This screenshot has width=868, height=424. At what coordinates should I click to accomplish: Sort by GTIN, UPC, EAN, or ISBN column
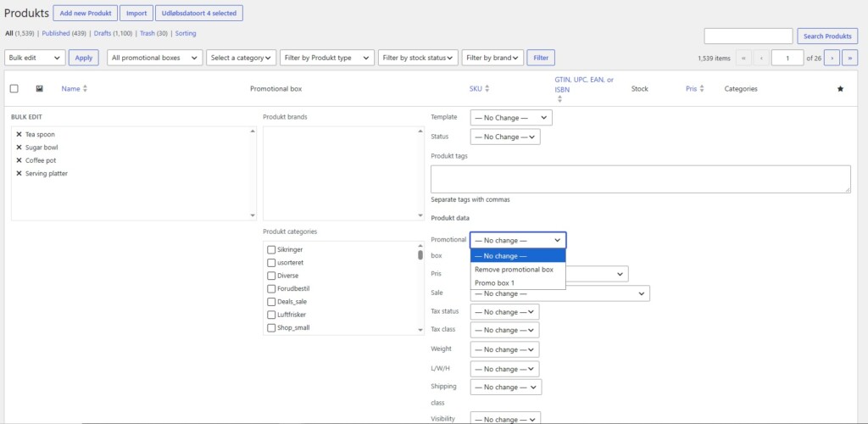click(584, 89)
